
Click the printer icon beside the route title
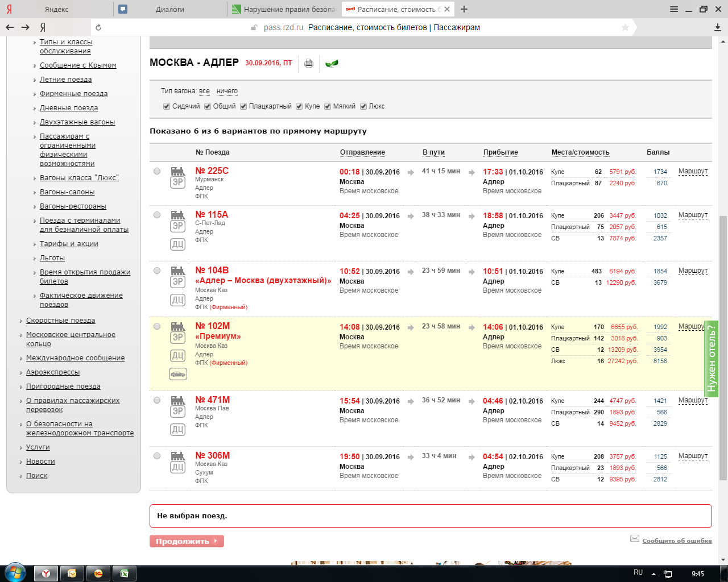309,63
